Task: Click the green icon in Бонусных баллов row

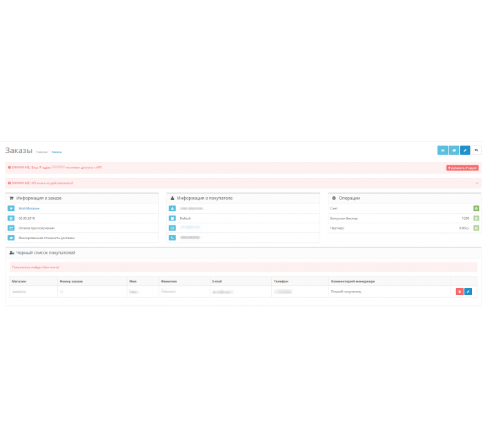Action: [476, 218]
